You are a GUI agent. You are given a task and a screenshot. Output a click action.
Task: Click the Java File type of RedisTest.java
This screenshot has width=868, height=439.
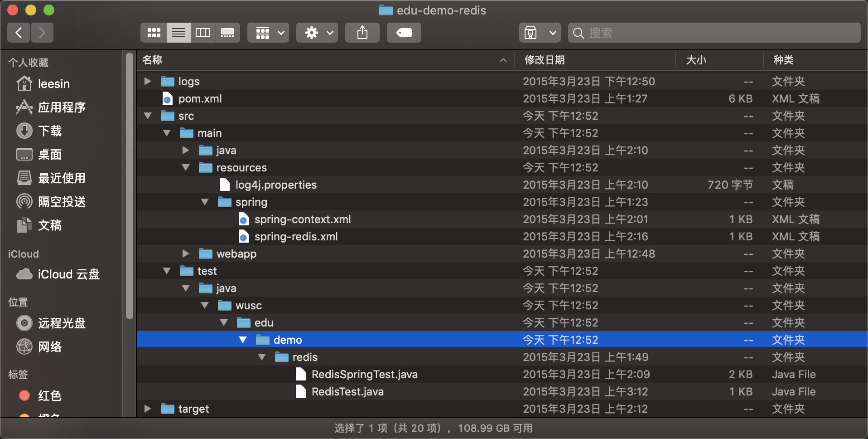pyautogui.click(x=794, y=391)
